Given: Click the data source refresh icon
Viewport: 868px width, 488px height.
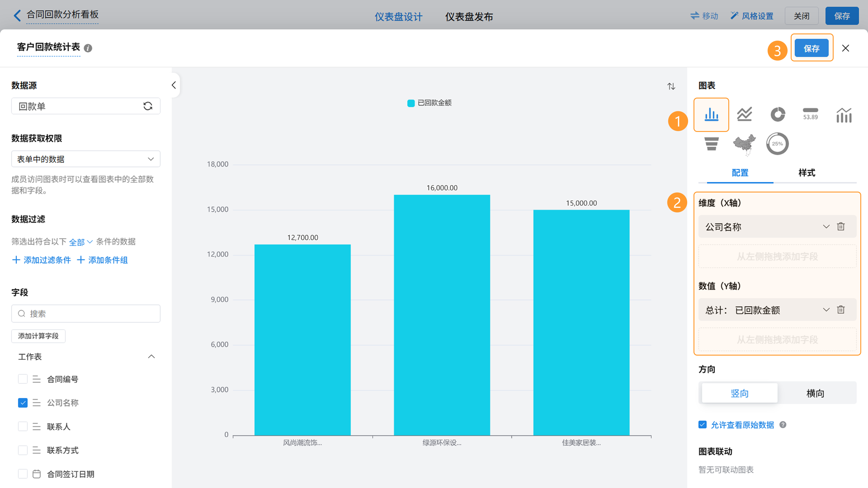Looking at the screenshot, I should tap(148, 106).
